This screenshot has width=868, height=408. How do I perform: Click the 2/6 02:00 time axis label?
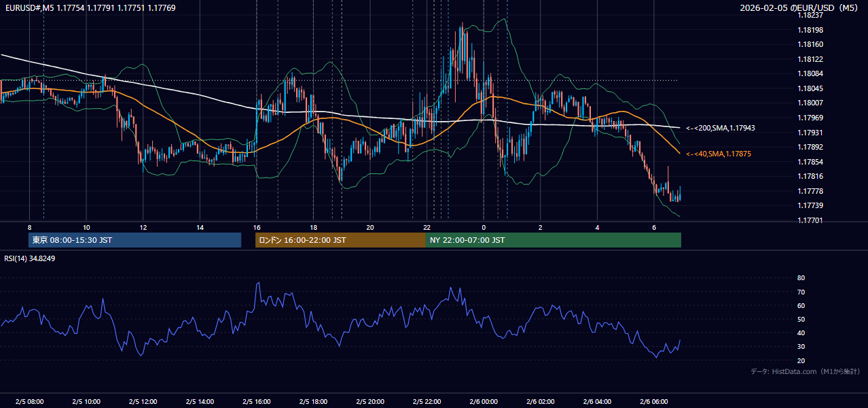click(541, 401)
